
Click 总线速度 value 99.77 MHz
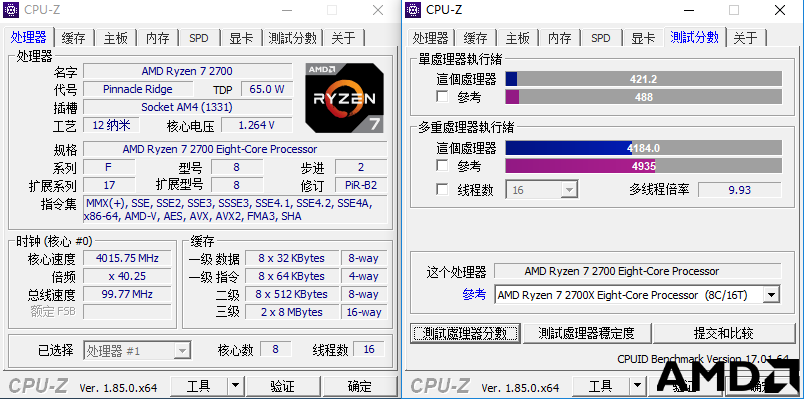point(127,294)
